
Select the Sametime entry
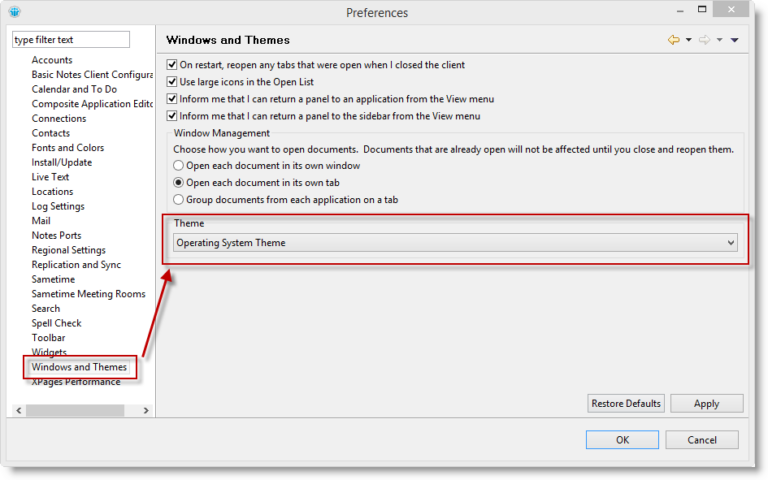[x=53, y=279]
